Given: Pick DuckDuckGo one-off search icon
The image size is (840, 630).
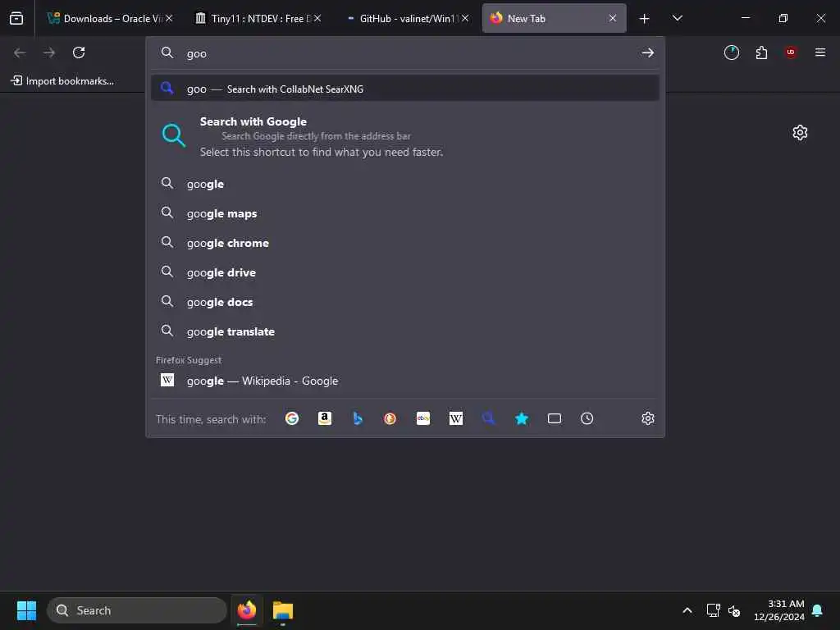Looking at the screenshot, I should click(390, 418).
